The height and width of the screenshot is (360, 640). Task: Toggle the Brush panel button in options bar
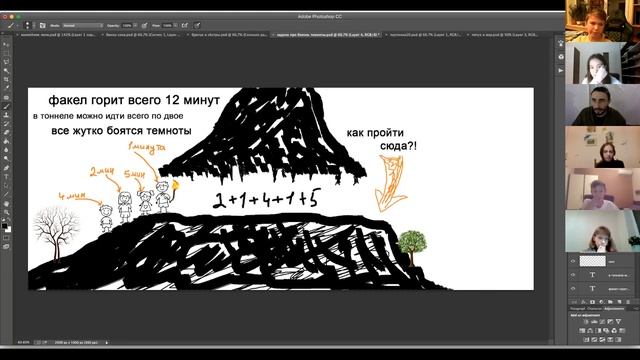pos(42,25)
